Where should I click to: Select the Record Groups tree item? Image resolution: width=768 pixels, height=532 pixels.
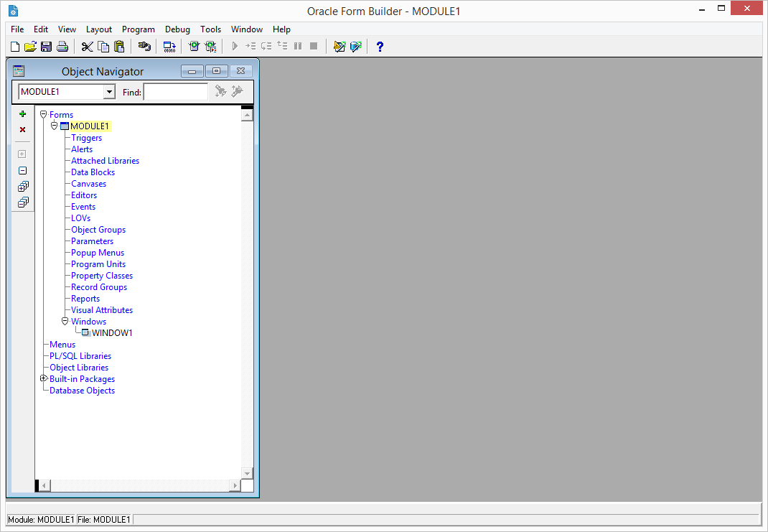(99, 287)
